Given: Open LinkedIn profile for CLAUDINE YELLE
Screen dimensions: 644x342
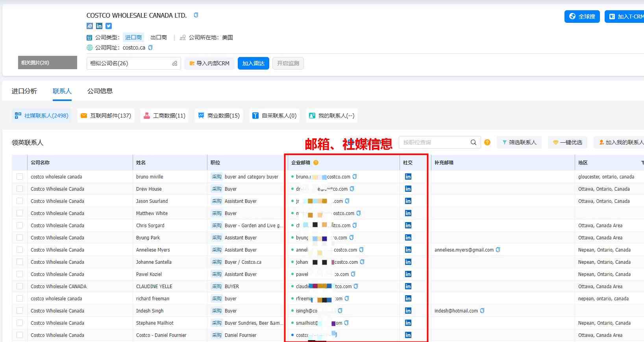Looking at the screenshot, I should point(408,286).
